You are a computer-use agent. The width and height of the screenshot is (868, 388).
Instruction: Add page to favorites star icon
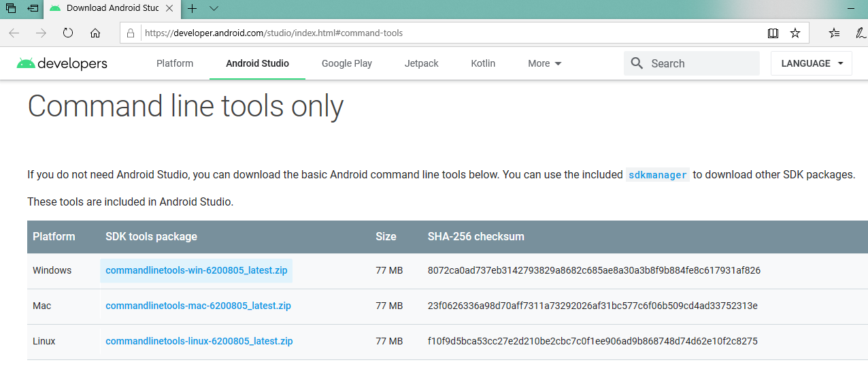click(x=795, y=33)
